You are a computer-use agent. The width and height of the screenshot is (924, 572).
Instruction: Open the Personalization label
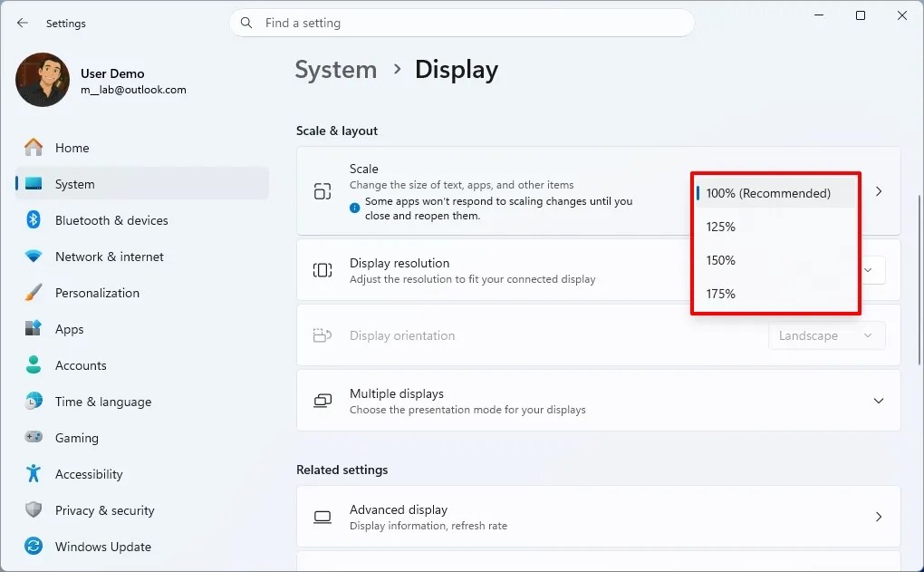(x=97, y=293)
